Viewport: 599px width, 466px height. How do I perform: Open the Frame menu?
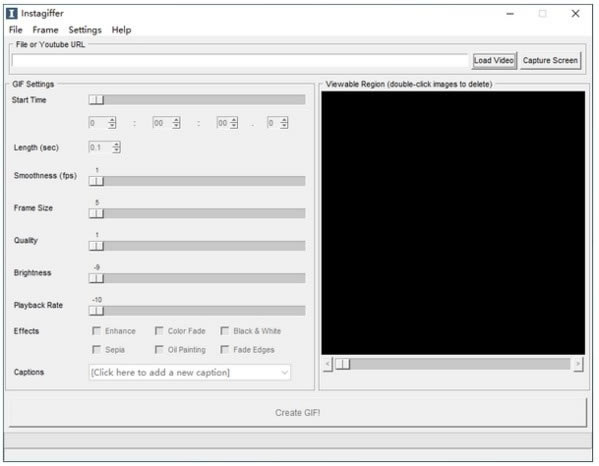pos(45,30)
